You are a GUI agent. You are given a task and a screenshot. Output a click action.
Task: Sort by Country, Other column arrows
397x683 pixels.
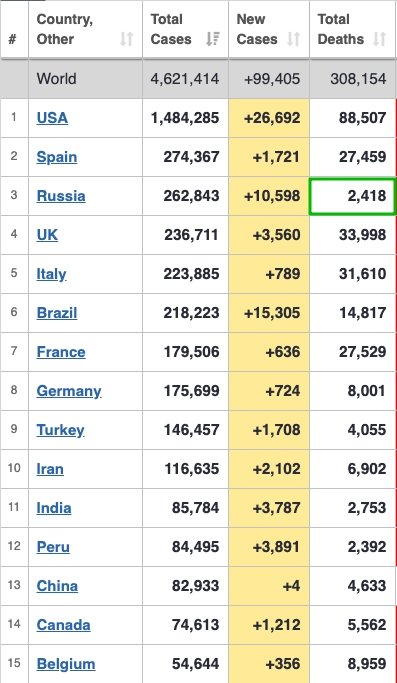(126, 39)
